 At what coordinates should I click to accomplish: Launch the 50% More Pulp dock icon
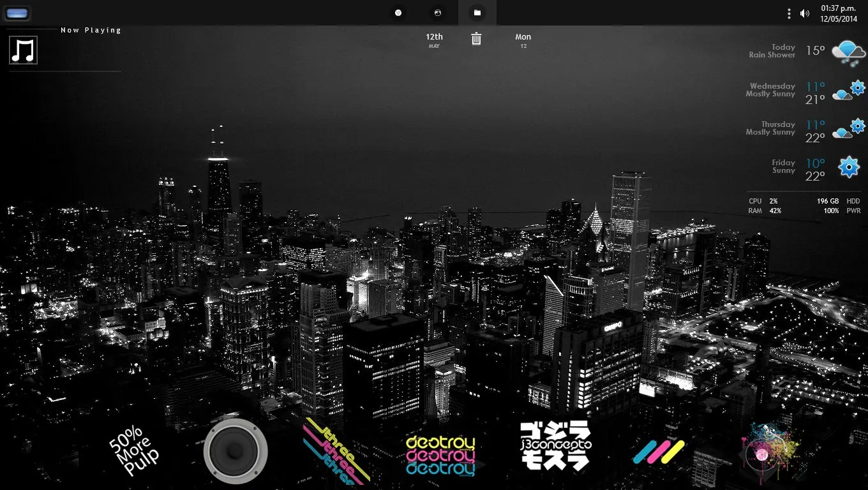point(133,452)
